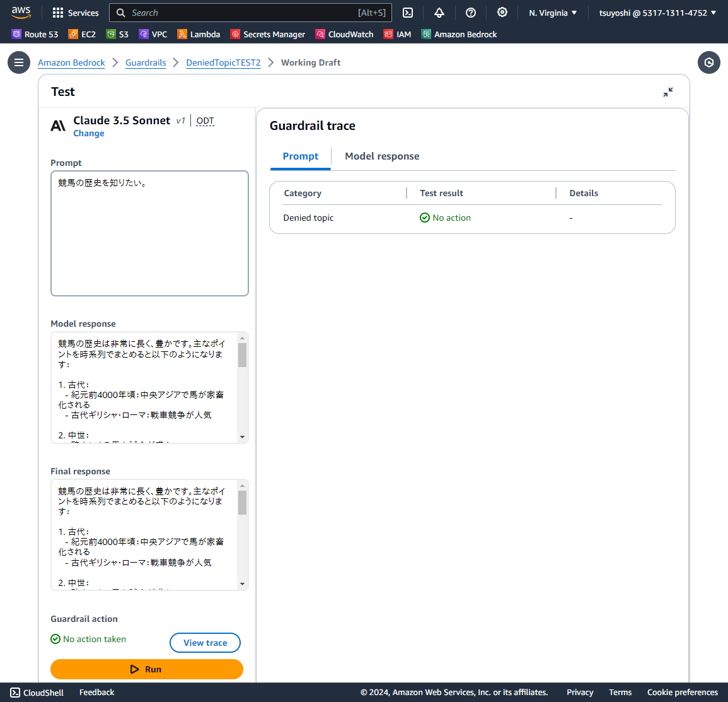Image resolution: width=728 pixels, height=702 pixels.
Task: Click Final response scroll up arrow
Action: [243, 486]
